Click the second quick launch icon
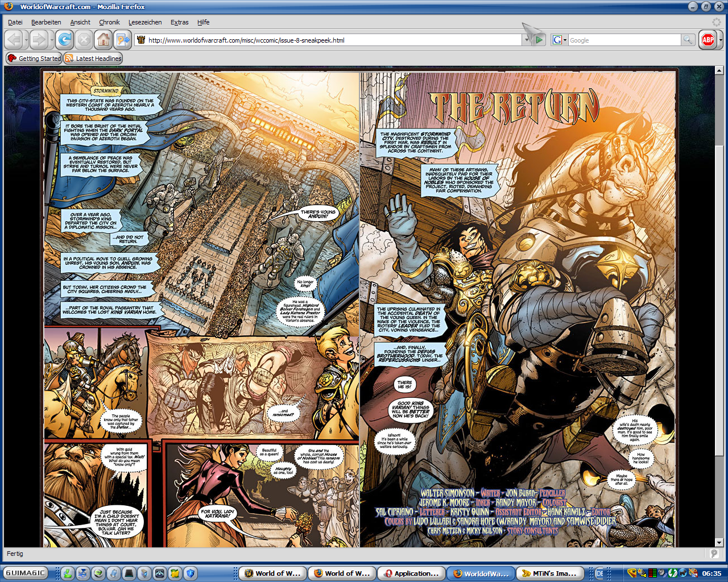 pyautogui.click(x=83, y=573)
